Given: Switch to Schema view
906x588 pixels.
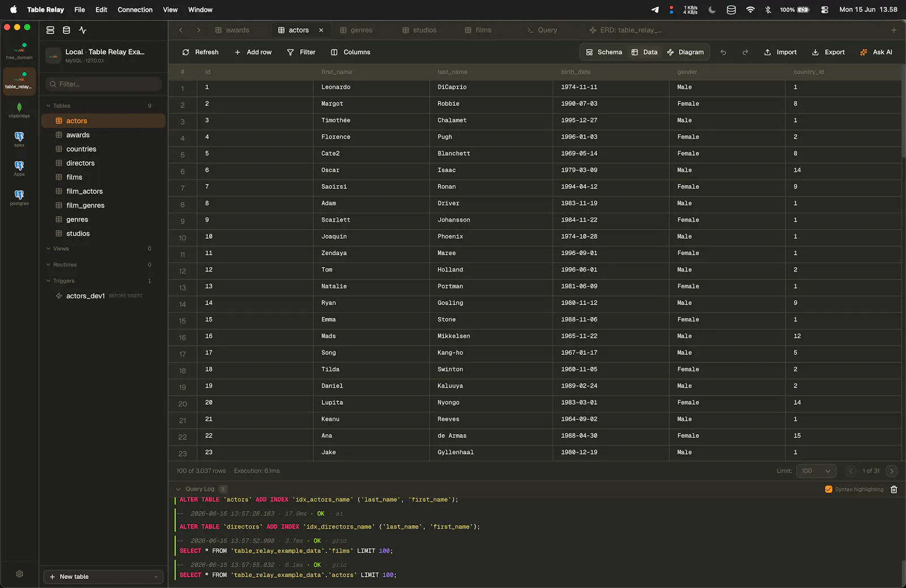Looking at the screenshot, I should tap(604, 52).
